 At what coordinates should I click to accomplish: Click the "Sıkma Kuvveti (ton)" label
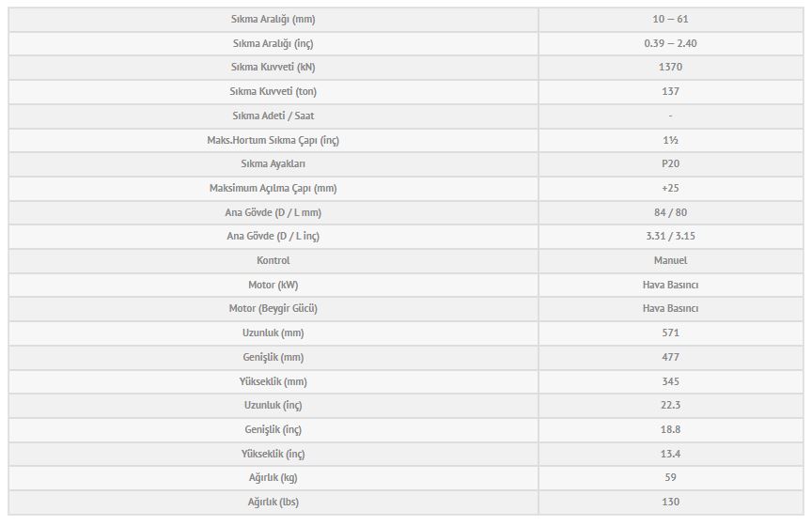(x=273, y=91)
